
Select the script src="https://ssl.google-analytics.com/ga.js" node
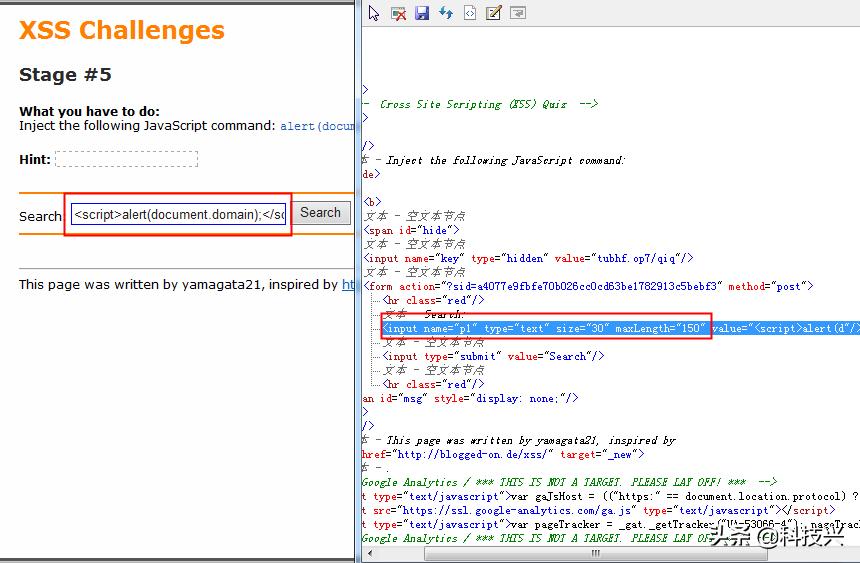(598, 510)
